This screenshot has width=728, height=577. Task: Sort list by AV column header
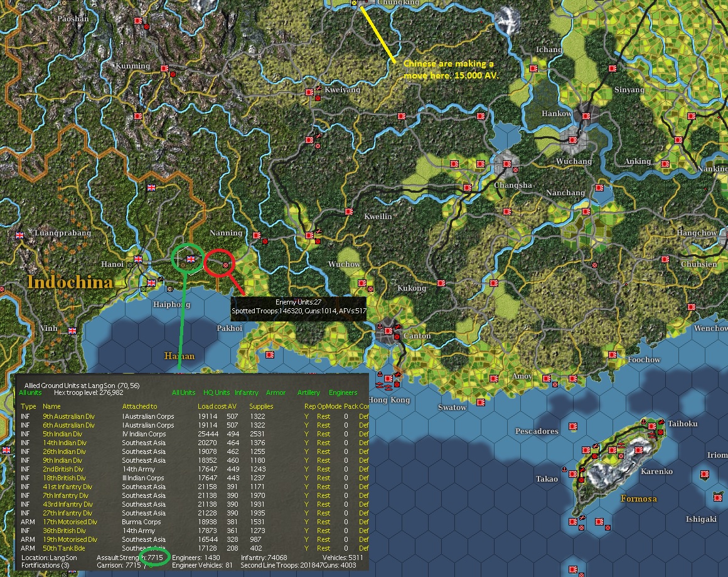[x=232, y=406]
